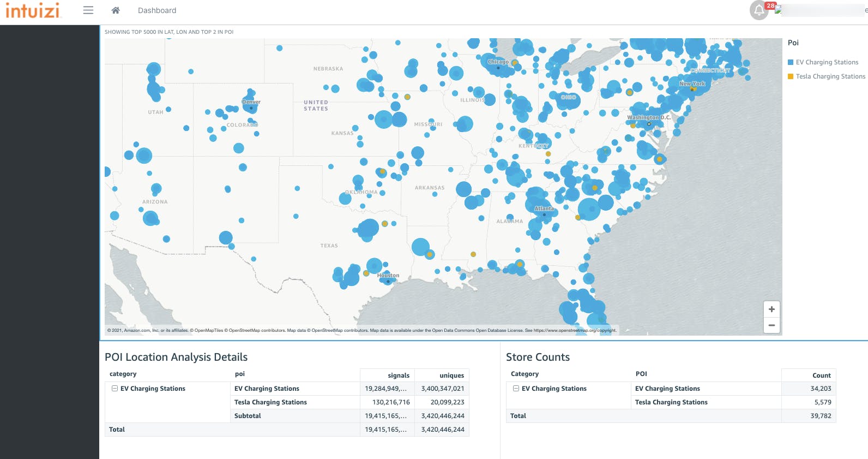The width and height of the screenshot is (868, 459).
Task: Toggle EV Charging Stations legend entry
Action: pyautogui.click(x=827, y=62)
